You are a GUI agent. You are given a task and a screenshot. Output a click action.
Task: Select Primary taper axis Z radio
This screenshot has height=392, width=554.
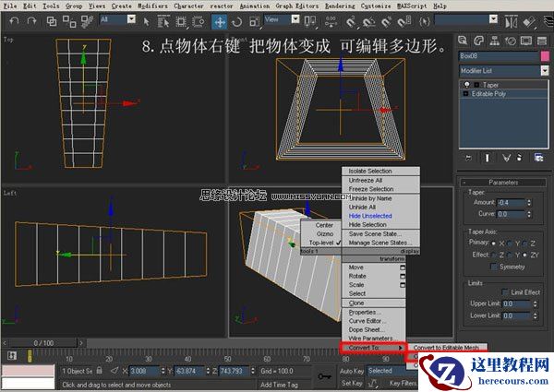point(524,244)
